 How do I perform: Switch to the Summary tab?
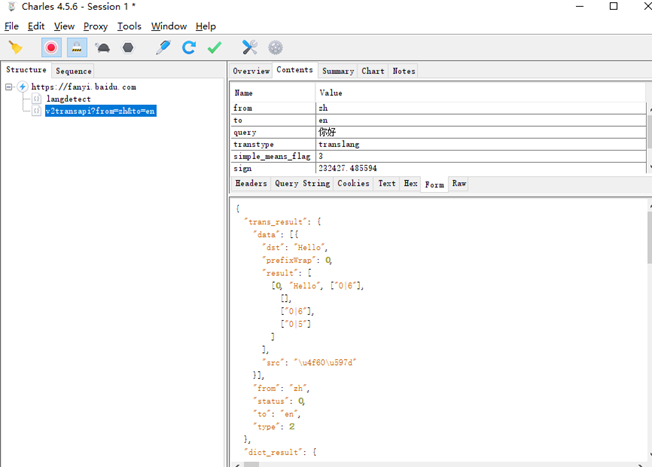tap(337, 71)
